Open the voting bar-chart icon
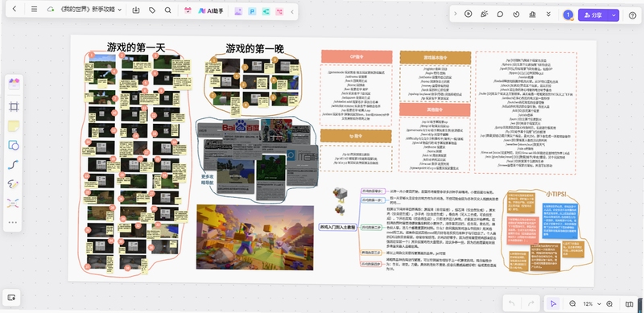This screenshot has width=644, height=313. click(533, 14)
